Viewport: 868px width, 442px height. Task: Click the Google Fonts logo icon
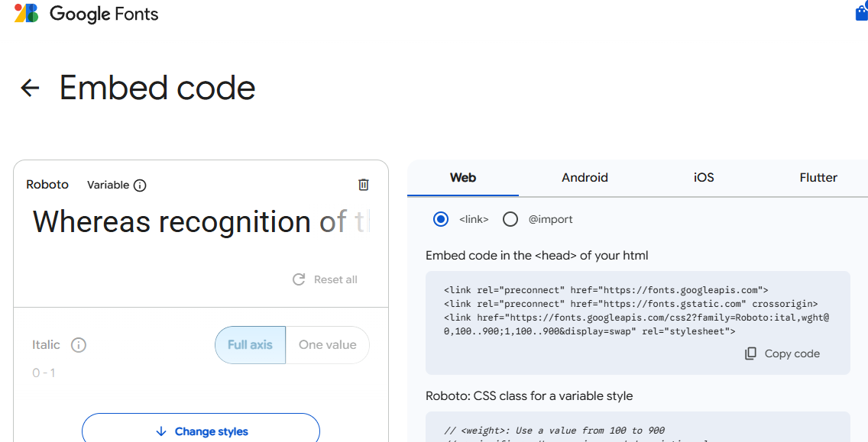(x=26, y=13)
